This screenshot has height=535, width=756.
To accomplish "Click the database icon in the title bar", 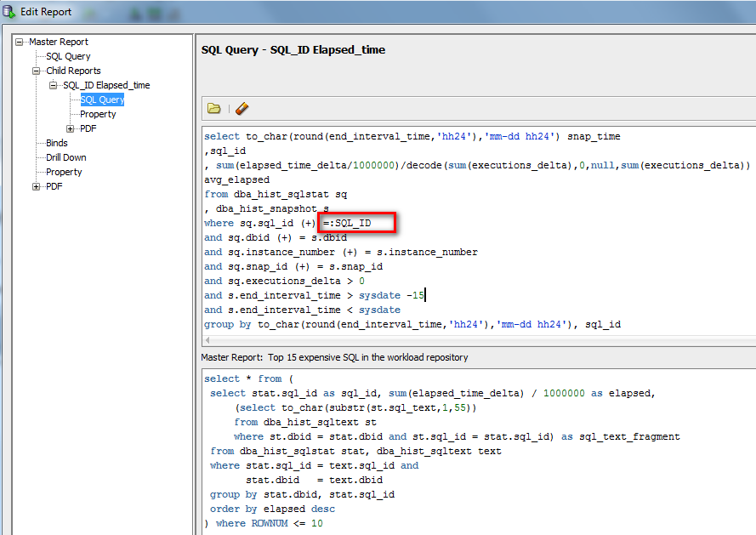I will click(9, 10).
